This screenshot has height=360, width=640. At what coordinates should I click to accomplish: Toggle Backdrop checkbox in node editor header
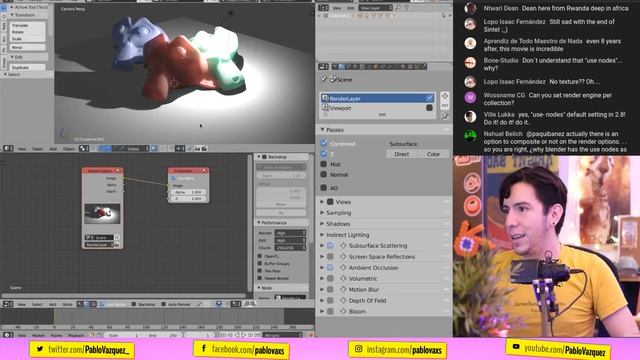pos(134,304)
